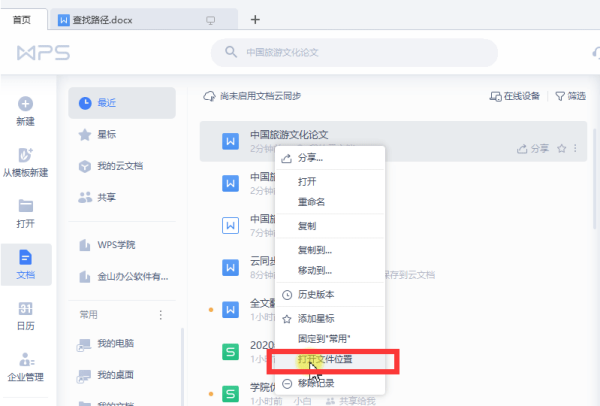Choose 重命名 from context menu
Viewport: 600px width, 406px height.
pyautogui.click(x=330, y=202)
